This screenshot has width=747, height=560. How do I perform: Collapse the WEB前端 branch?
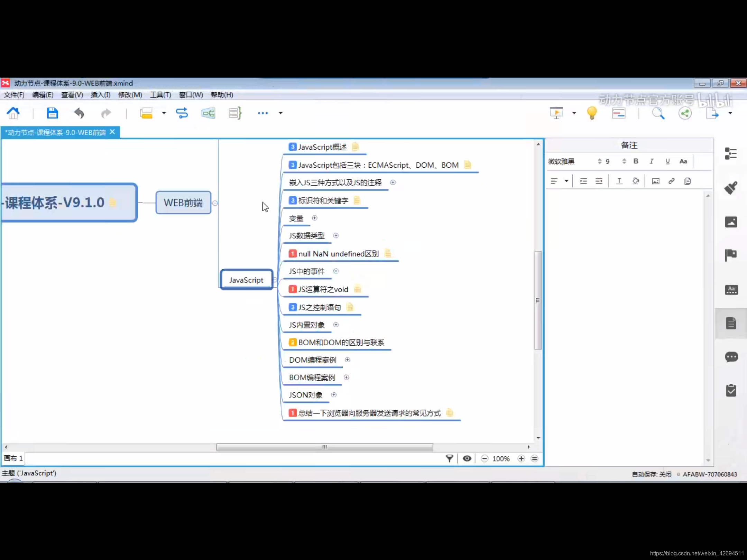click(215, 203)
